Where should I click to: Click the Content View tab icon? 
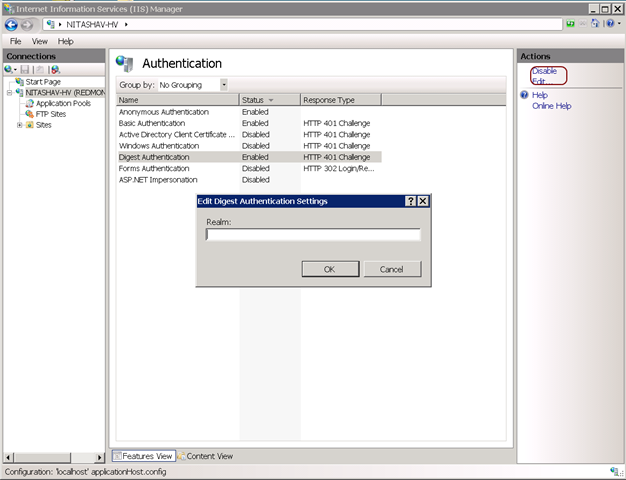[x=181, y=456]
